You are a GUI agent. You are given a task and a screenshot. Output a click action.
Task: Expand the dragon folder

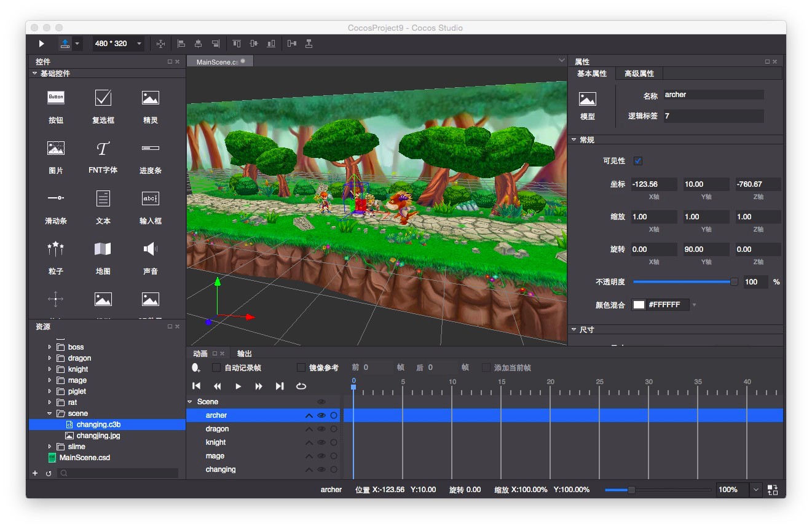point(50,358)
